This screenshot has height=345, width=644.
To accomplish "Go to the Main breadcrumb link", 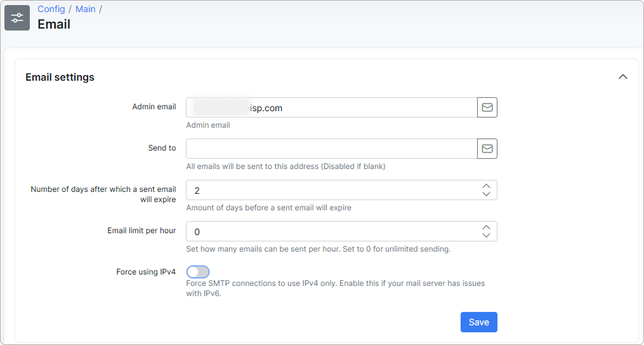I will 86,9.
